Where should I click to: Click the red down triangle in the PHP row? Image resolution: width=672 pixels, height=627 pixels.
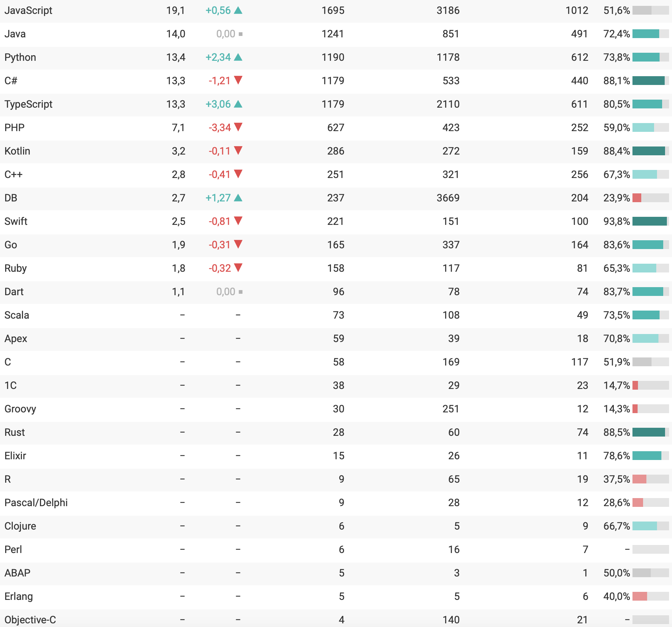coord(238,127)
